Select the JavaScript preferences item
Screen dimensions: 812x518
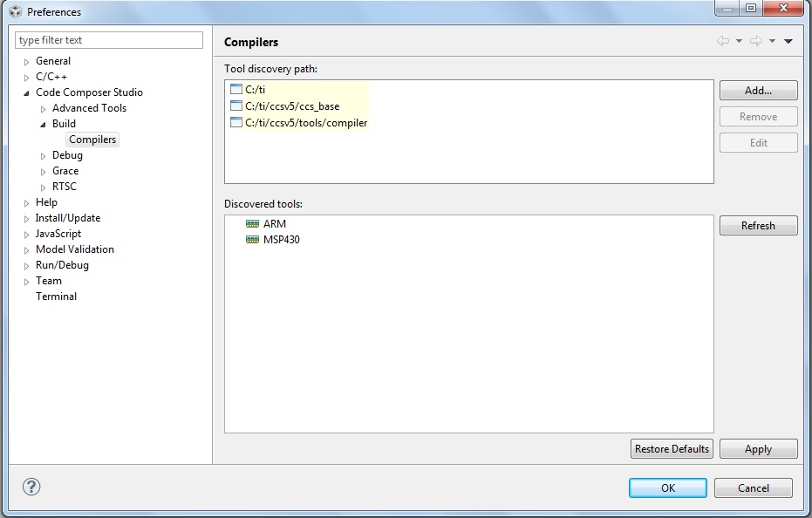pyautogui.click(x=58, y=234)
